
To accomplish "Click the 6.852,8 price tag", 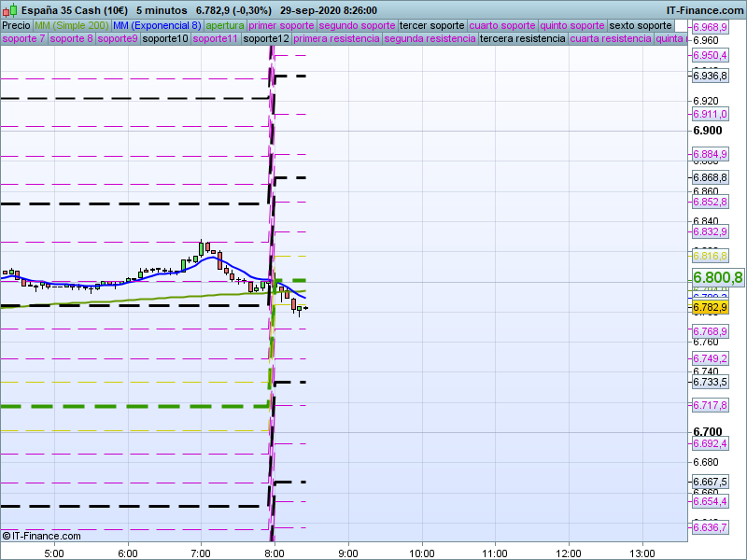I will coord(710,202).
